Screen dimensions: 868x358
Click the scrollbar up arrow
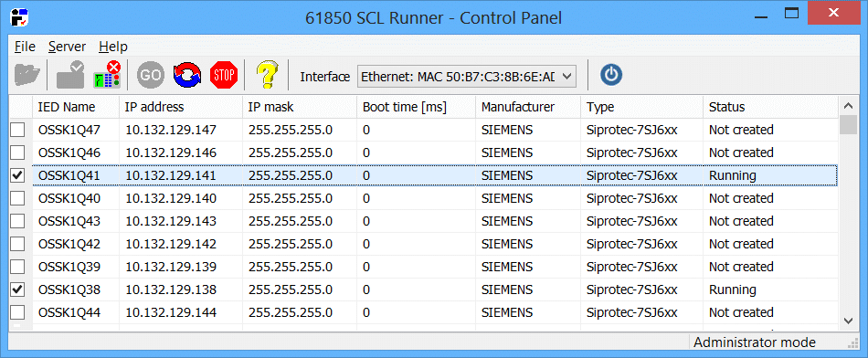click(x=848, y=105)
